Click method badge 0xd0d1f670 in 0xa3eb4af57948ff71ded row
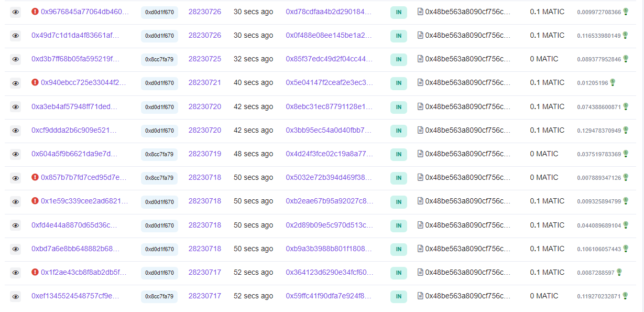Viewport: 644px width, 312px height. (x=159, y=107)
